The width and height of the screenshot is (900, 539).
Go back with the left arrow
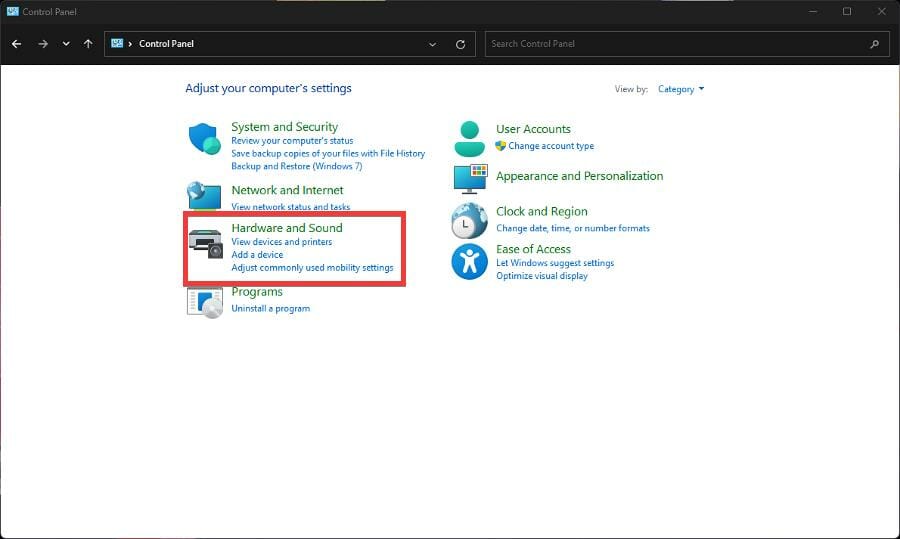pyautogui.click(x=17, y=44)
